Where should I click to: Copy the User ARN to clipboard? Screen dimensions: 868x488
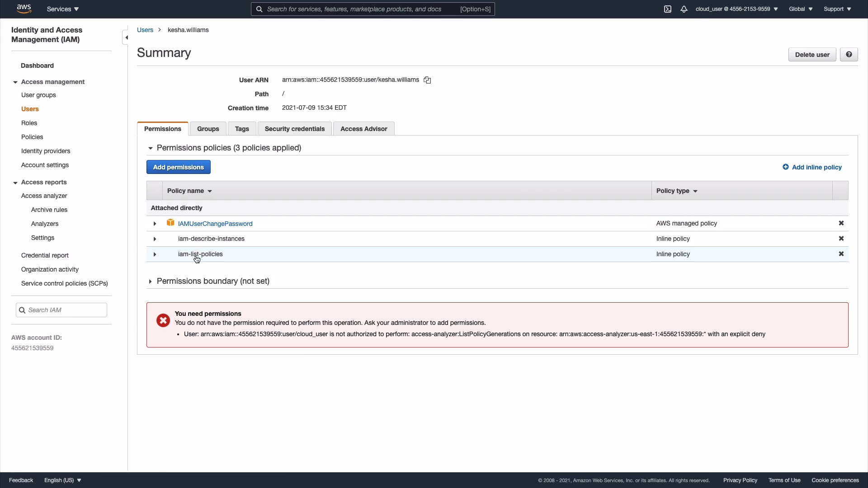pos(427,80)
